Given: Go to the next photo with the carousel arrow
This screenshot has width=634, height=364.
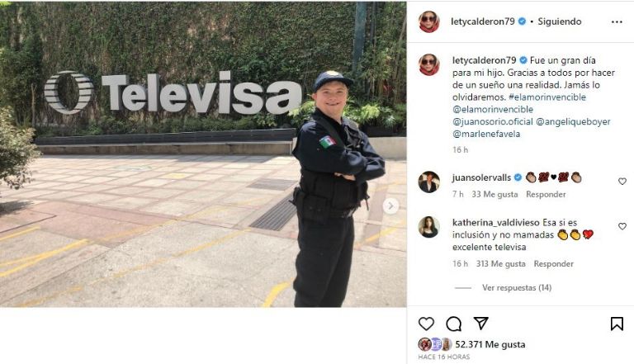Looking at the screenshot, I should click(x=390, y=206).
